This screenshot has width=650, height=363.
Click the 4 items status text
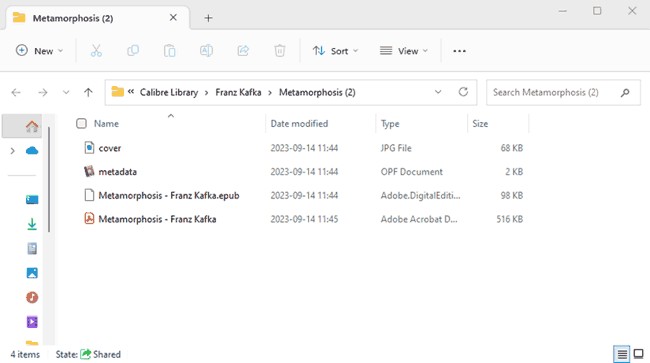25,354
